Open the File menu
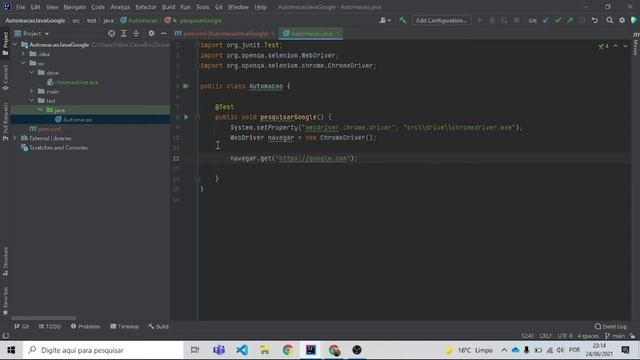 20,7
